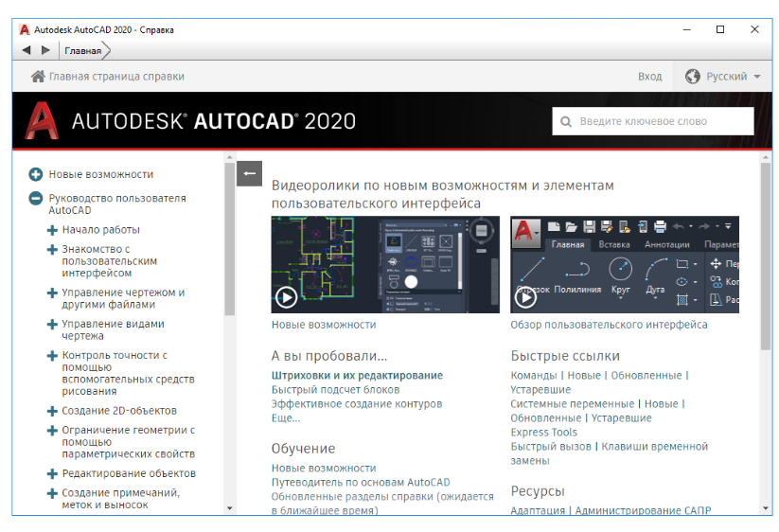The width and height of the screenshot is (779, 532).
Task: Open Штриховки и их редактирование link
Action: tap(357, 376)
